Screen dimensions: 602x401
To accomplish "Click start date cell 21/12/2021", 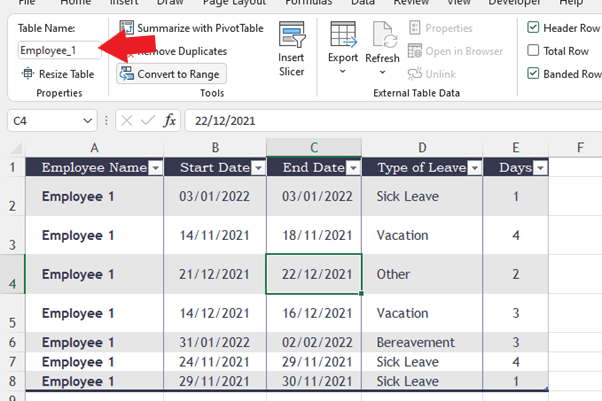I will click(215, 274).
